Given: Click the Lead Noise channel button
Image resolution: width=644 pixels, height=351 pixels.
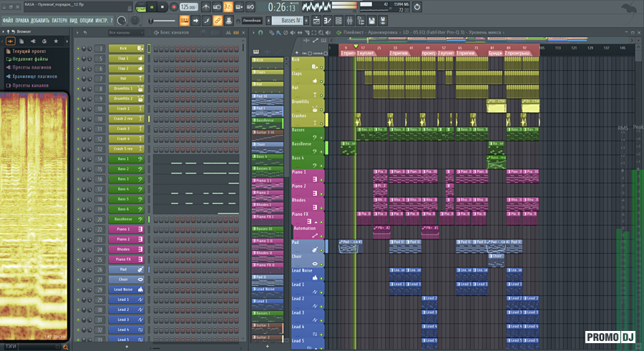Looking at the screenshot, I should pos(122,289).
